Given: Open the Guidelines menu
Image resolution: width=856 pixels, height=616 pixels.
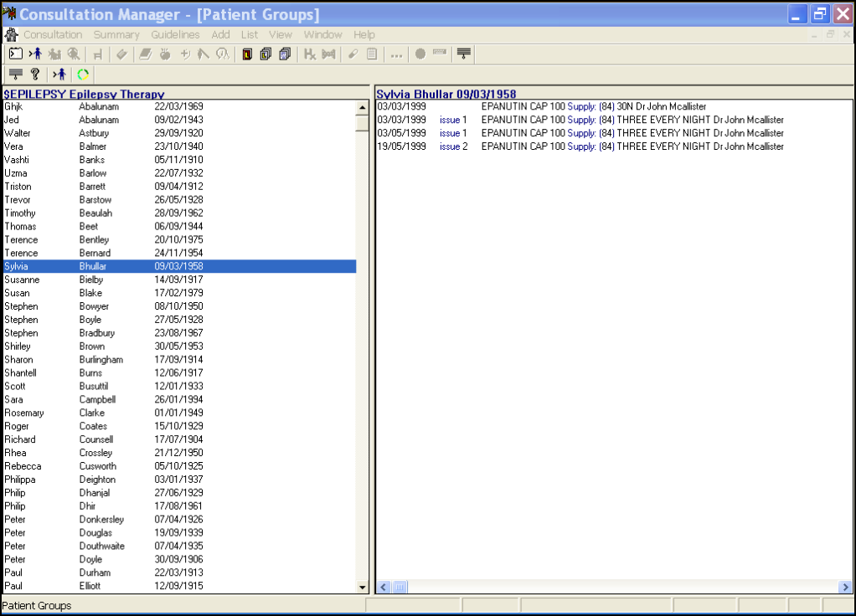Looking at the screenshot, I should 175,35.
